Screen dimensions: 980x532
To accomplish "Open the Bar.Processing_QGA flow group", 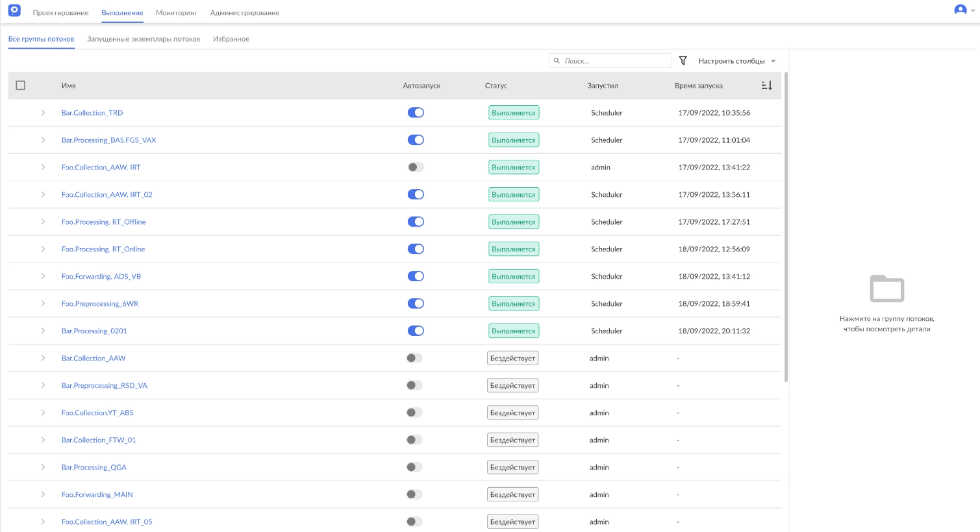I will [94, 468].
